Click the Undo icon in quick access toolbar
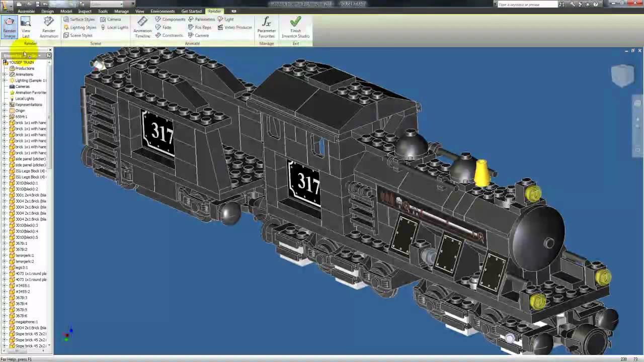 (45, 4)
